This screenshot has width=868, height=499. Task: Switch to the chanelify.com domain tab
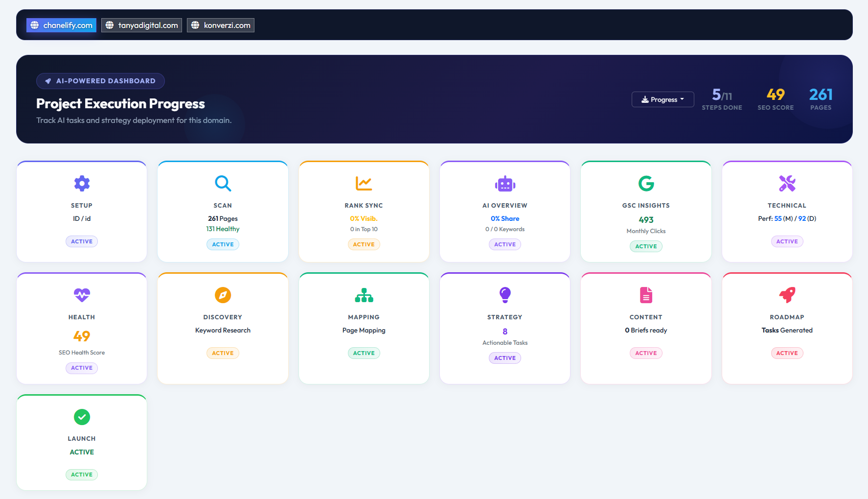tap(61, 25)
